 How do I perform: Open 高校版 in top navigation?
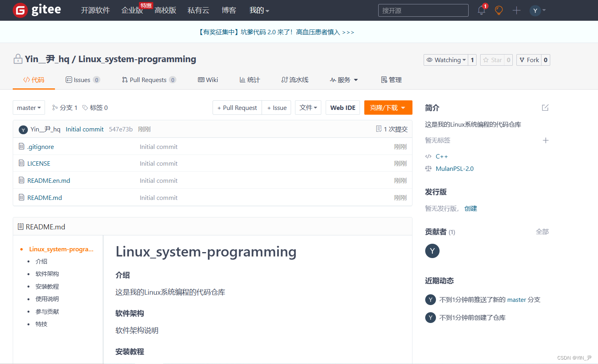point(165,10)
